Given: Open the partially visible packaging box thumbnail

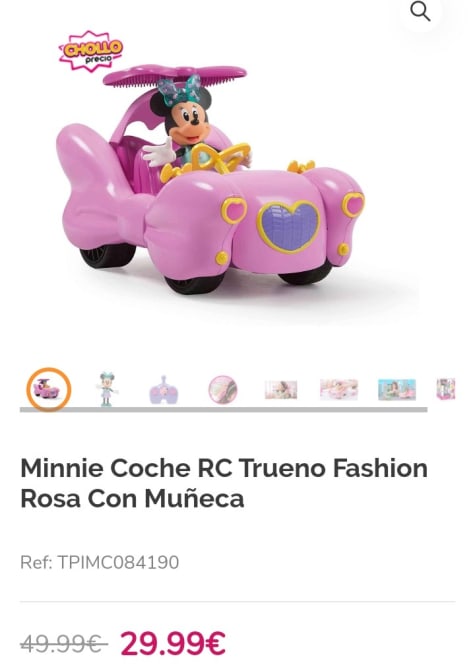Looking at the screenshot, I should 446,389.
